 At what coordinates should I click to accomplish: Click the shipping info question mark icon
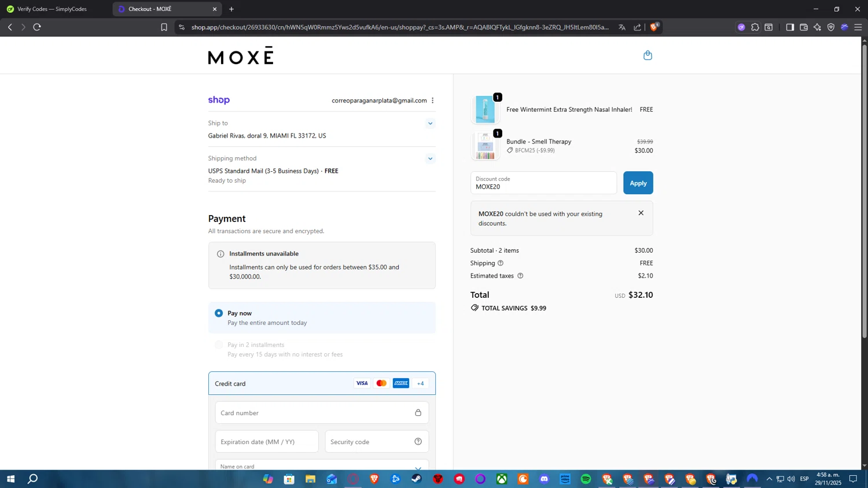click(x=501, y=263)
